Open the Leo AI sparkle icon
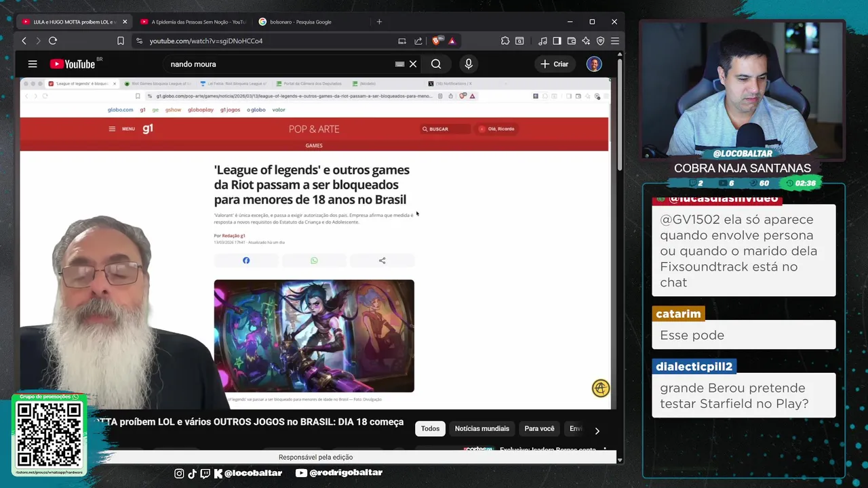 click(x=586, y=41)
